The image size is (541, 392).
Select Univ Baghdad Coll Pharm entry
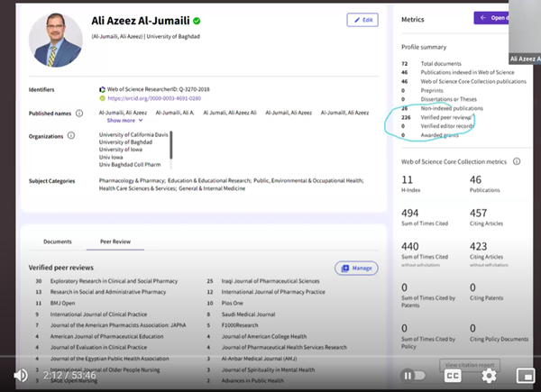130,165
